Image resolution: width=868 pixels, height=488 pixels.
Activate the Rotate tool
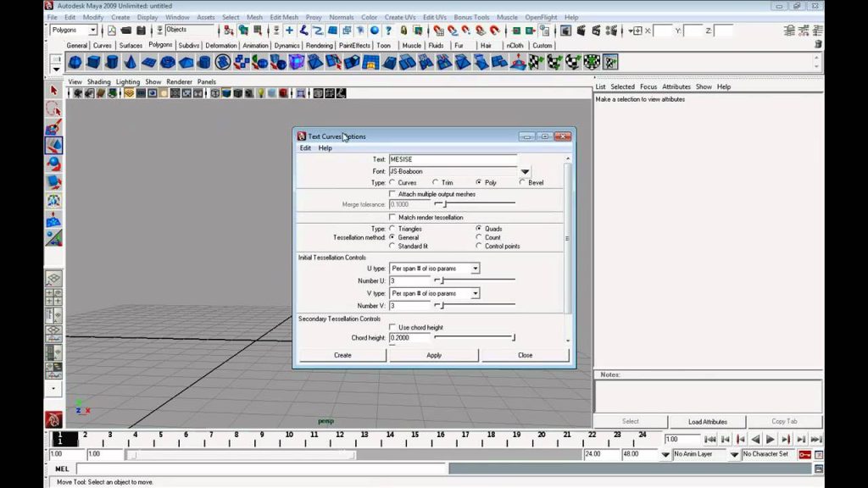pyautogui.click(x=53, y=164)
